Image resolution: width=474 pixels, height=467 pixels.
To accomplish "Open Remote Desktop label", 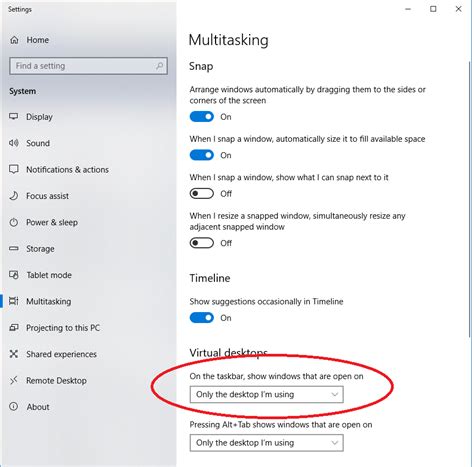I will [56, 380].
